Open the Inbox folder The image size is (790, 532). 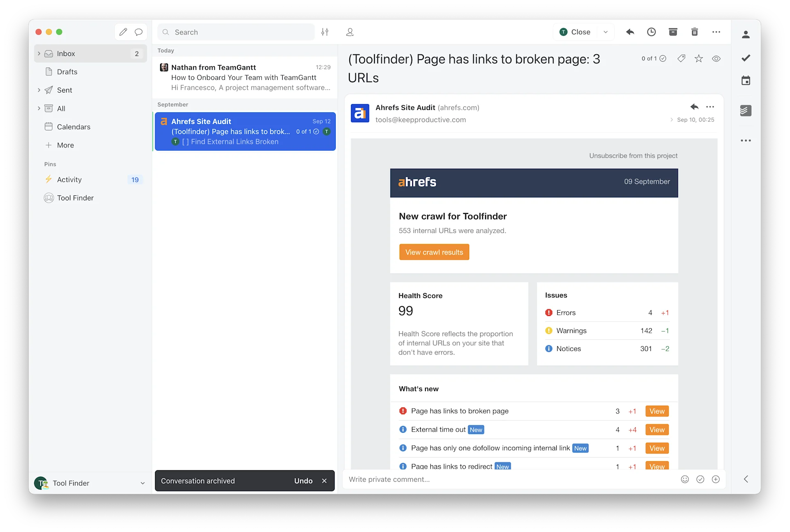[91, 53]
